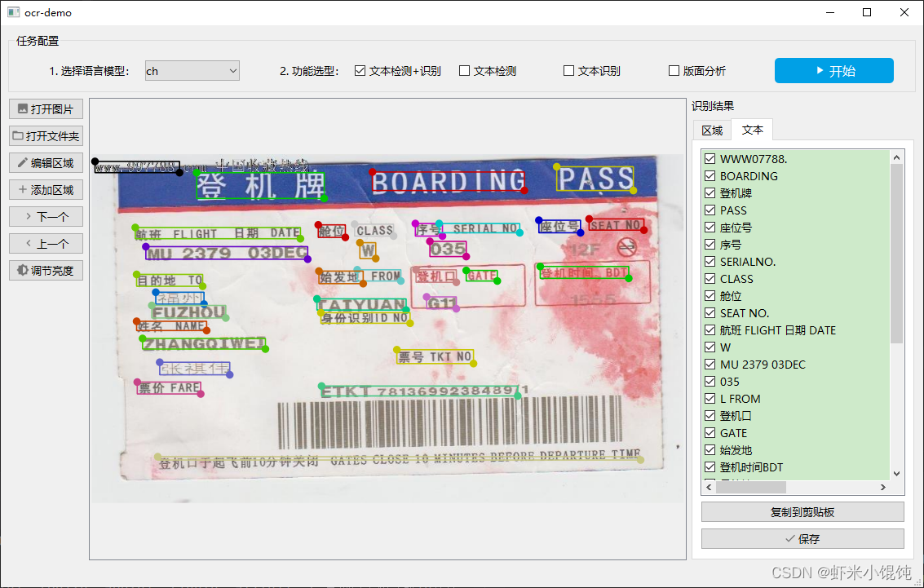The width and height of the screenshot is (924, 588).
Task: Uncheck the WWW07788. result row
Action: (710, 158)
